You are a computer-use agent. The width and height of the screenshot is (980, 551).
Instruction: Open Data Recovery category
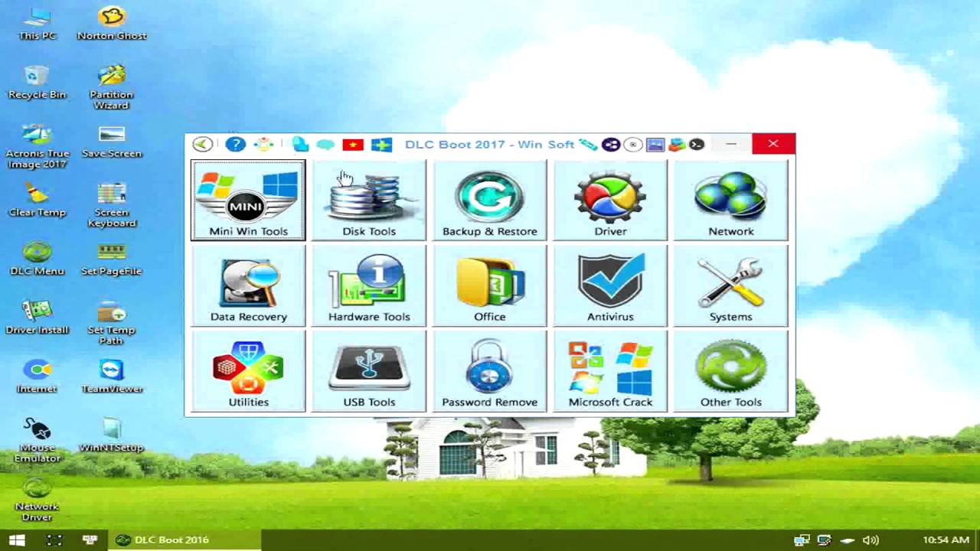pos(248,286)
